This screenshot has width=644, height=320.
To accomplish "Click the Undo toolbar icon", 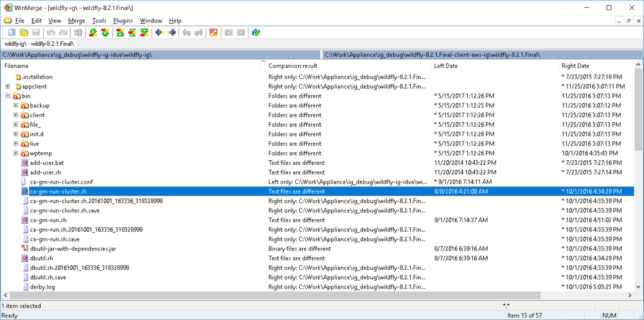I will click(51, 33).
